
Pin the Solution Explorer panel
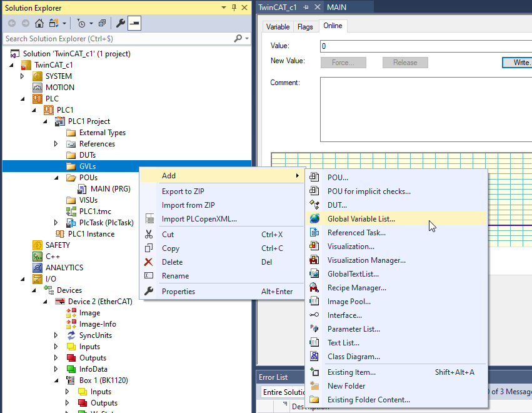(x=234, y=8)
